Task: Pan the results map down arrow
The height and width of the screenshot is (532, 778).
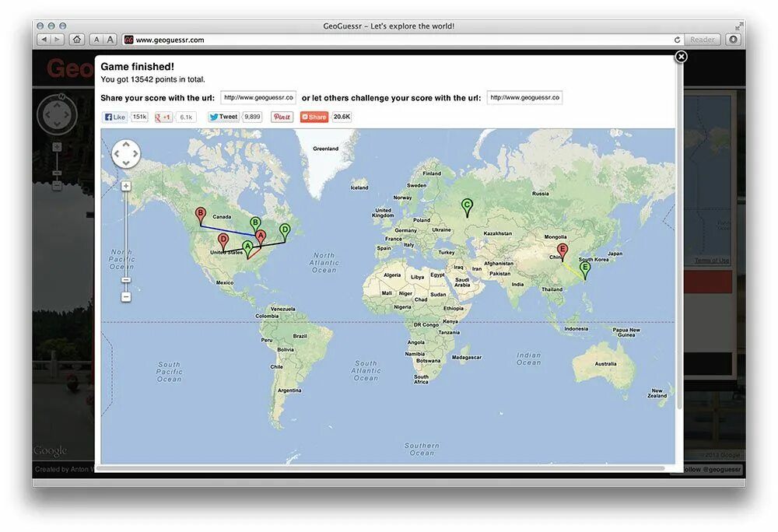Action: (126, 163)
